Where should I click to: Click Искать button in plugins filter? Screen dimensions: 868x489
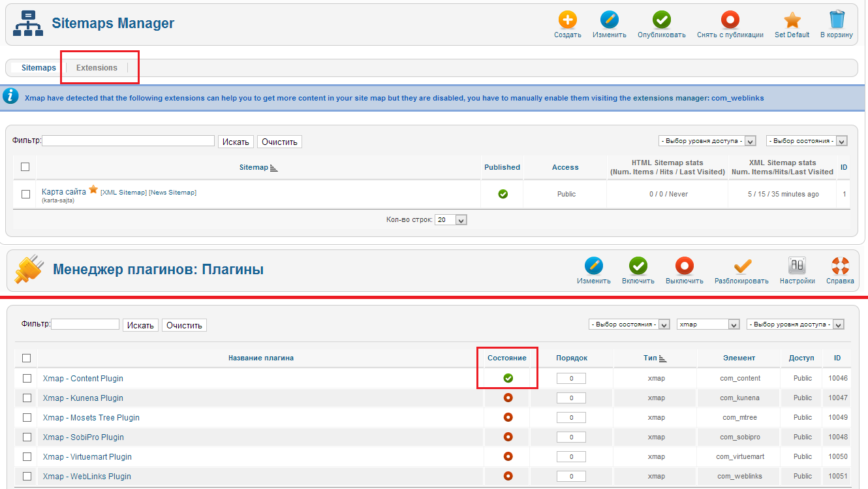140,325
